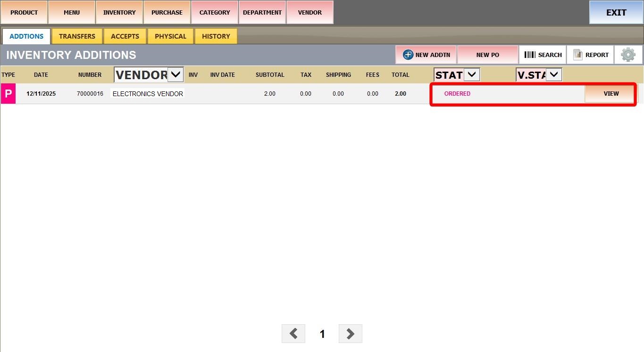Go to previous page arrow
Viewport: 644px width, 352px height.
pos(293,334)
